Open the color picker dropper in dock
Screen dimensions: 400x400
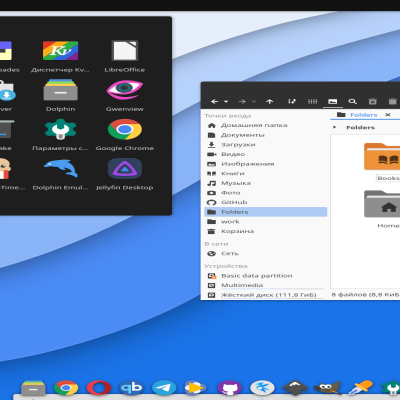point(360,388)
